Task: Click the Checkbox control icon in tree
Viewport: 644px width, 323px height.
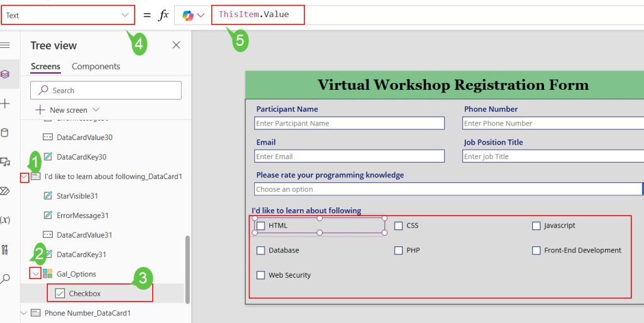Action: click(x=60, y=293)
